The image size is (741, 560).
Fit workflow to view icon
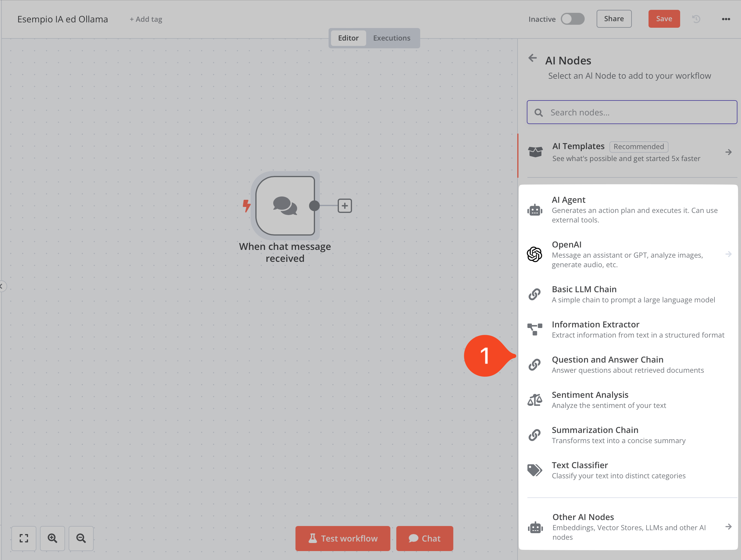[24, 538]
